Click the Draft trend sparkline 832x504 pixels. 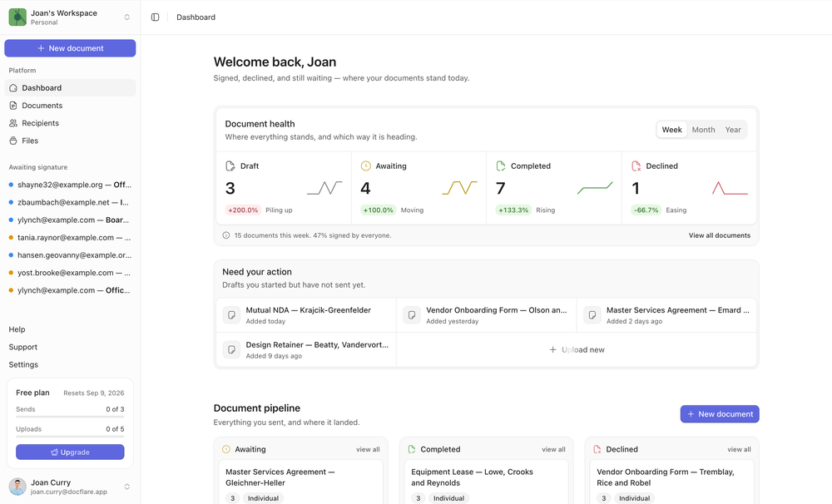[x=324, y=188]
